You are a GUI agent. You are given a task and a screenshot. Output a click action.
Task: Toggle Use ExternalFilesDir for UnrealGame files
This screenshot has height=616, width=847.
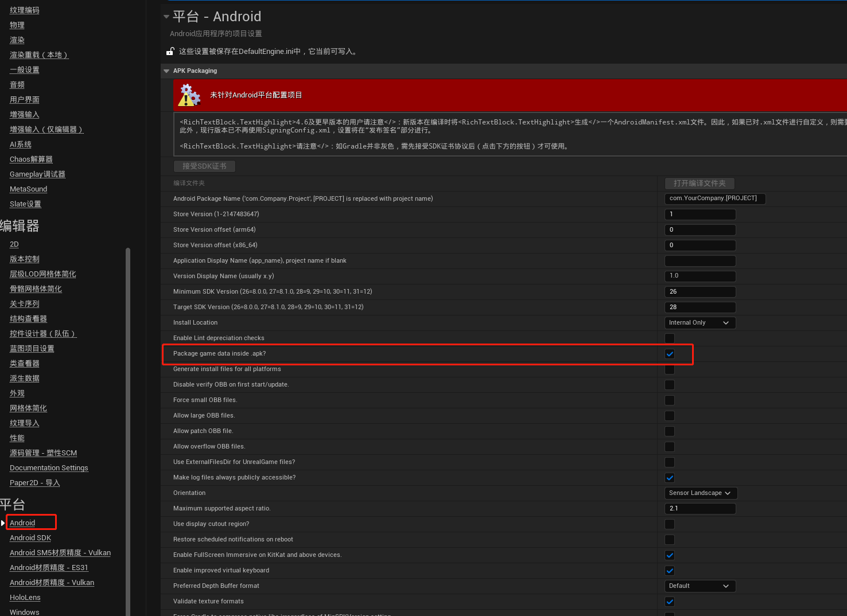[670, 462]
